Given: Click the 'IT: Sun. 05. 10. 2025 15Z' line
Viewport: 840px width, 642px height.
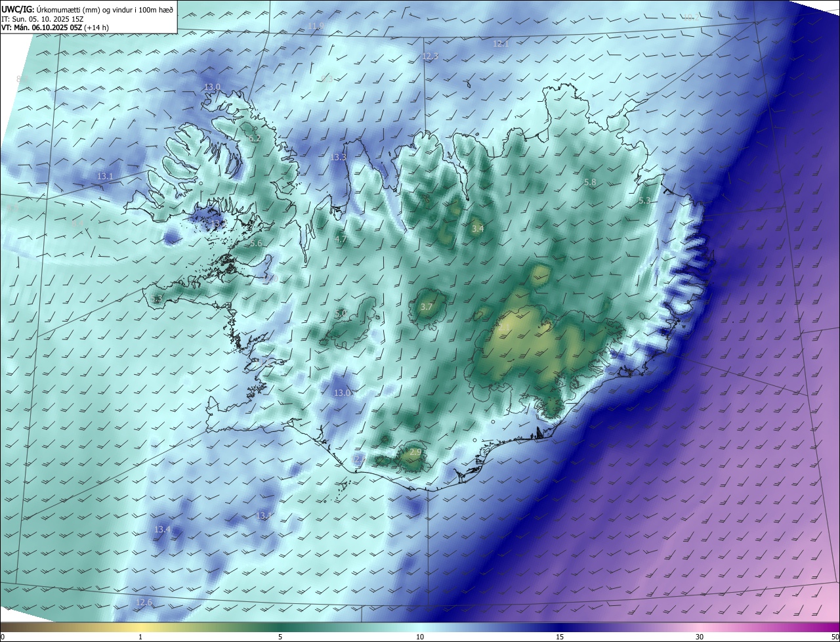Looking at the screenshot, I should click(42, 18).
